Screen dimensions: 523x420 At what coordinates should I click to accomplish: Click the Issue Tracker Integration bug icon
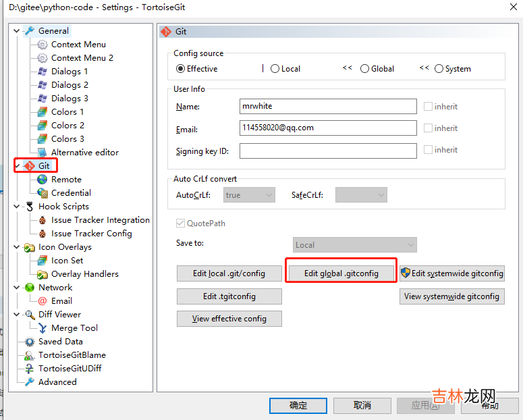43,220
